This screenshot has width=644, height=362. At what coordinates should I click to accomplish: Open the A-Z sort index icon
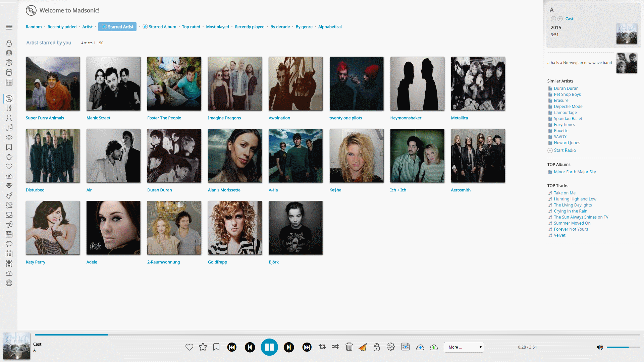tap(9, 108)
